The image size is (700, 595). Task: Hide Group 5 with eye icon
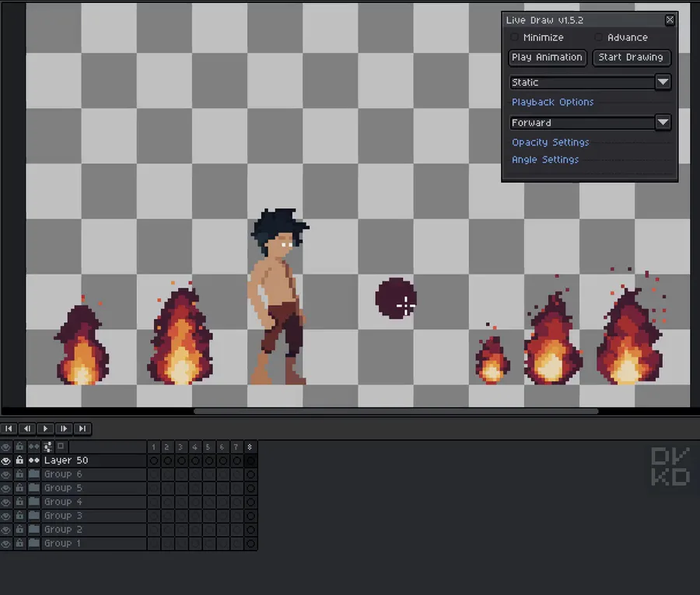coord(5,488)
